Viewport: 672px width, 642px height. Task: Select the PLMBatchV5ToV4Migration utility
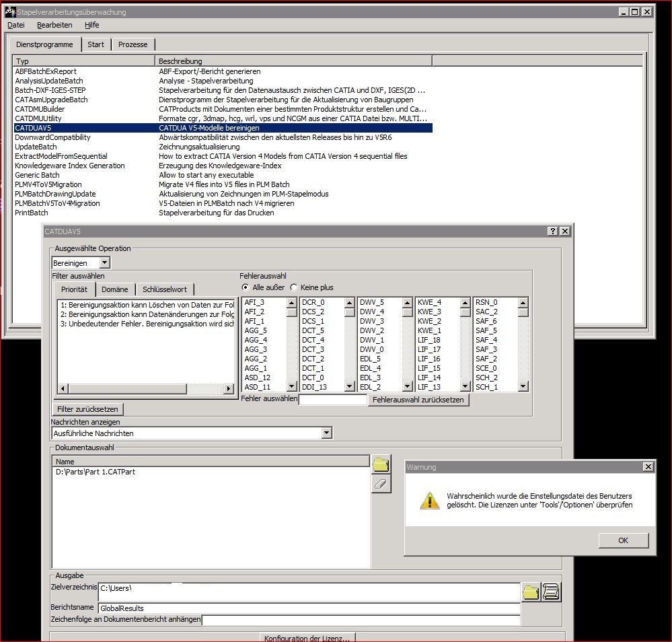coord(223,203)
